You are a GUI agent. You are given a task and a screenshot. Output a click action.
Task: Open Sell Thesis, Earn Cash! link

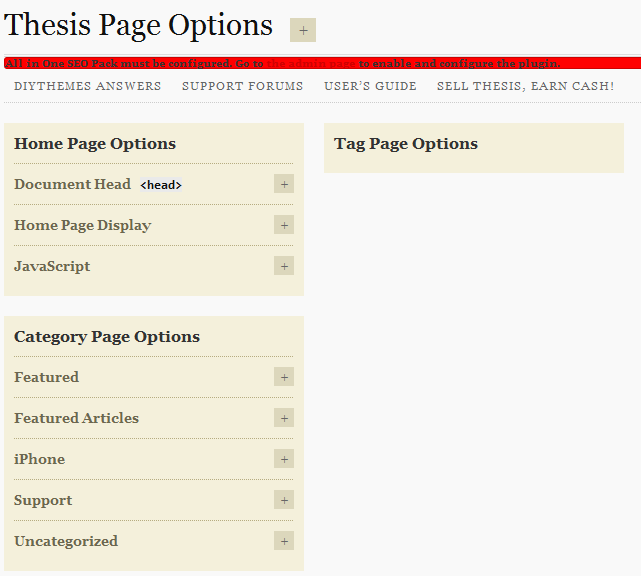click(525, 86)
